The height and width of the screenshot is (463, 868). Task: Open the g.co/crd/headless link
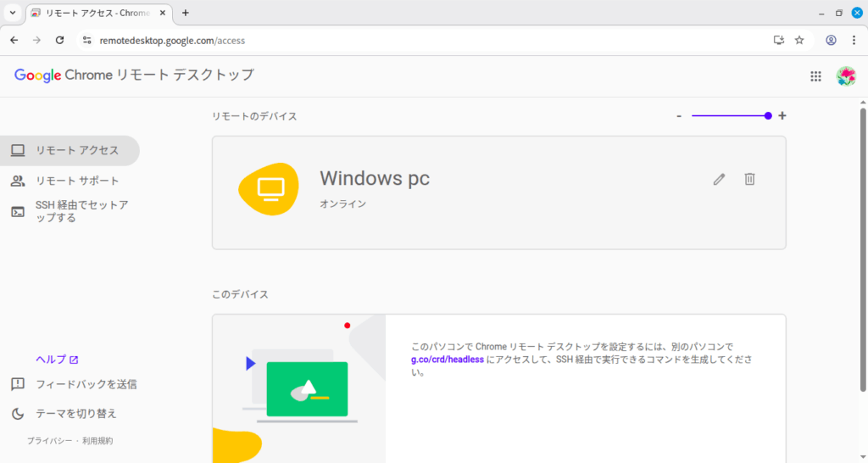[447, 360]
